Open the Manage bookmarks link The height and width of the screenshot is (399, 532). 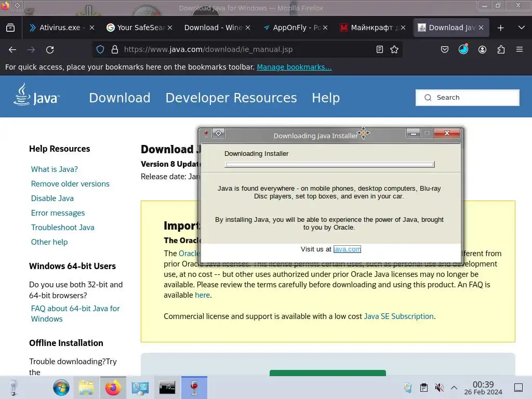294,67
